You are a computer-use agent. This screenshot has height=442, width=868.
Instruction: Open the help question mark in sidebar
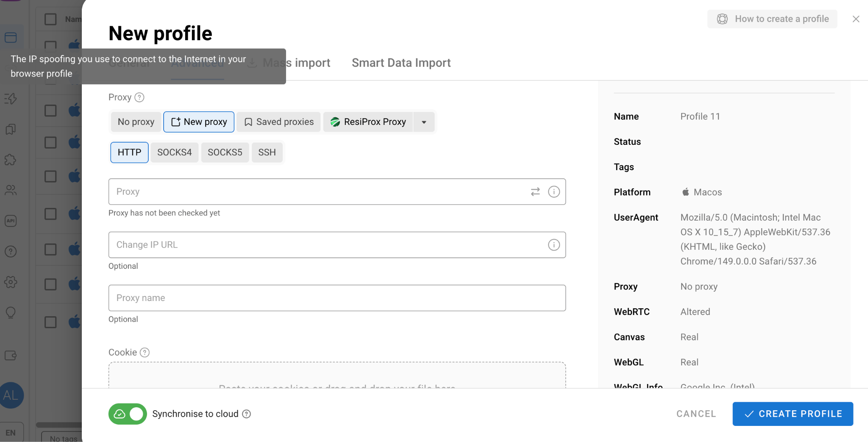[x=11, y=251]
